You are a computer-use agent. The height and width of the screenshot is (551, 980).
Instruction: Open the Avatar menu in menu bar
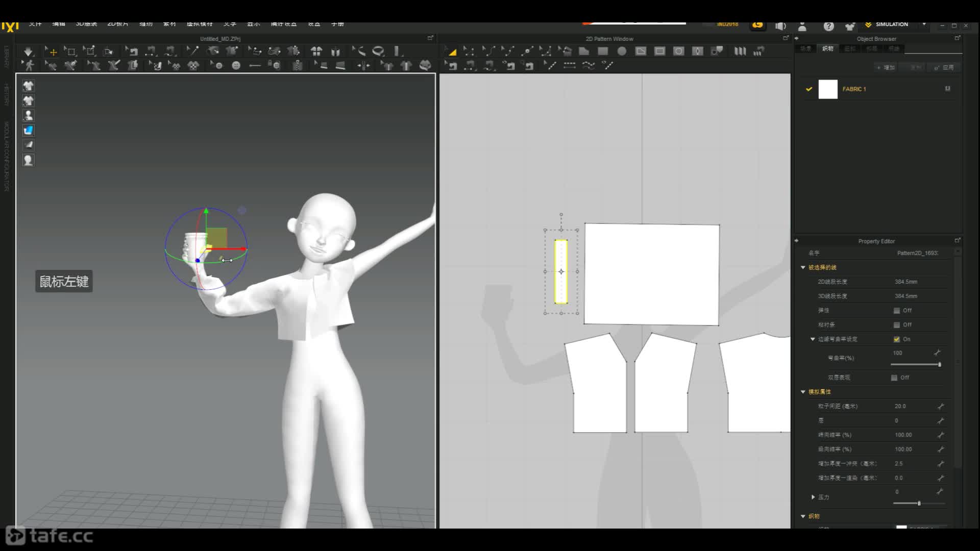[200, 24]
